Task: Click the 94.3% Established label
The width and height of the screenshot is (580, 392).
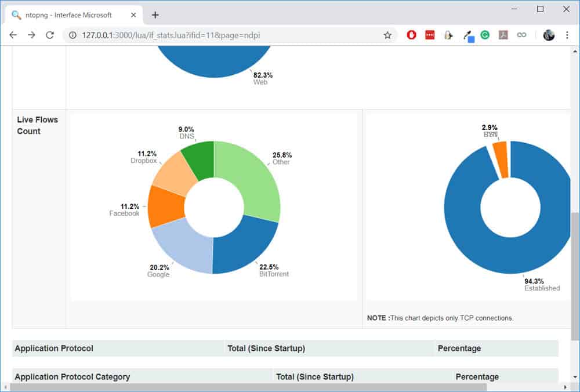Action: pos(542,285)
